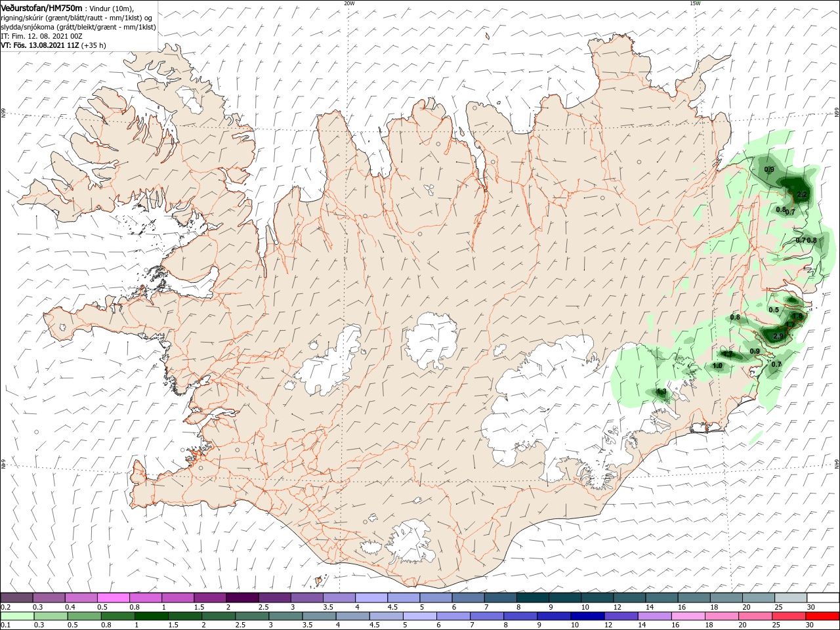
Task: Click the red swatch ending the green-blue scale
Action: pos(822,616)
